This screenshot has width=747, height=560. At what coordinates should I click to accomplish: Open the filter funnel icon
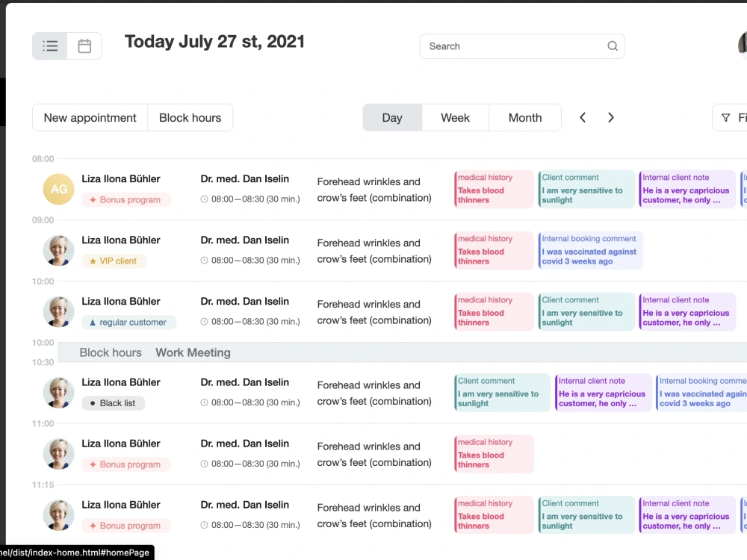(725, 118)
